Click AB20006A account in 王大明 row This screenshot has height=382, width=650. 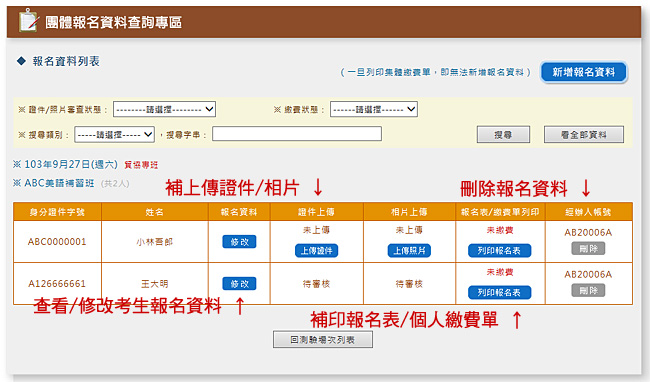coord(588,274)
